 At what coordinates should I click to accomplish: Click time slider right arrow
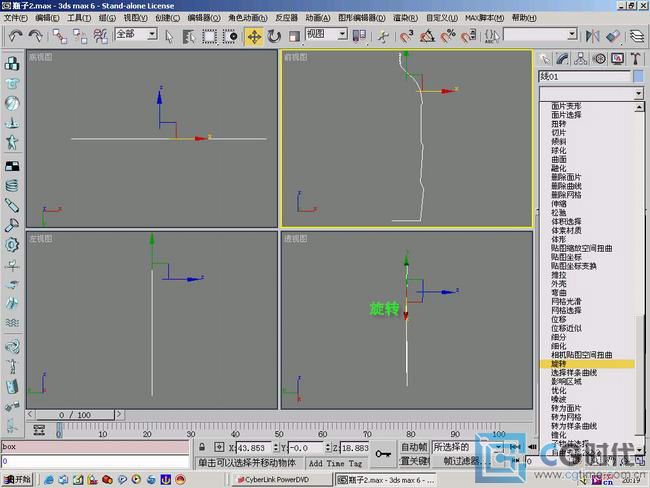click(x=119, y=414)
